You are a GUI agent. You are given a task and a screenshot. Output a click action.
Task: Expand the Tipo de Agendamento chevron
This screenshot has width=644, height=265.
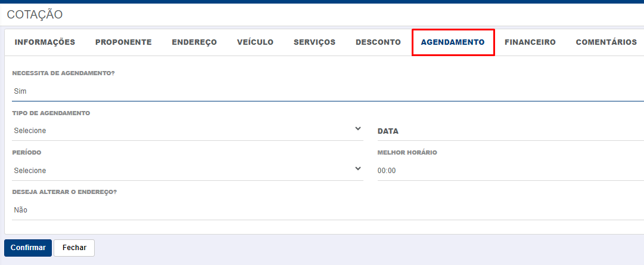357,129
